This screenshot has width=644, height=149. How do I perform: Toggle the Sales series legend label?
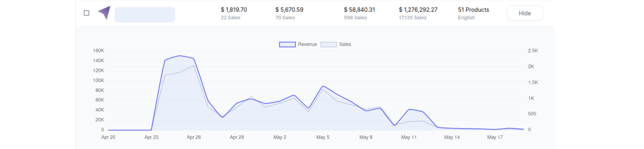(345, 44)
